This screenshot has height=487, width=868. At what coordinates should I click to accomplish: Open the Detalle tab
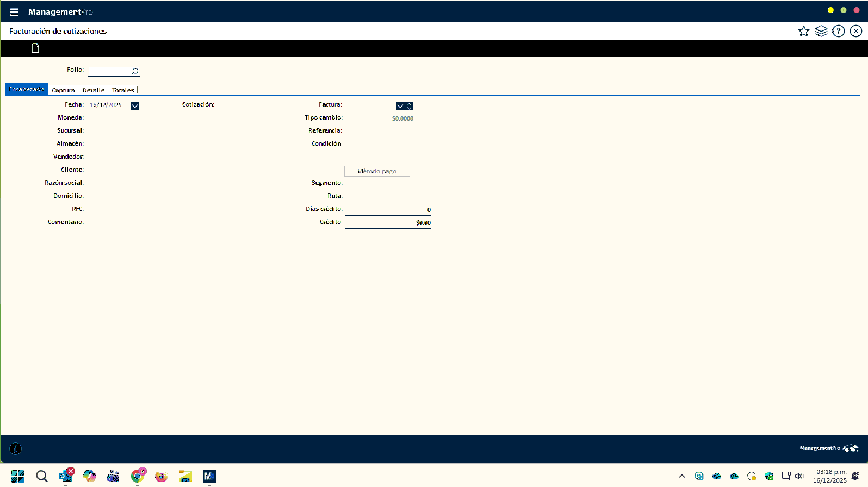coord(93,90)
